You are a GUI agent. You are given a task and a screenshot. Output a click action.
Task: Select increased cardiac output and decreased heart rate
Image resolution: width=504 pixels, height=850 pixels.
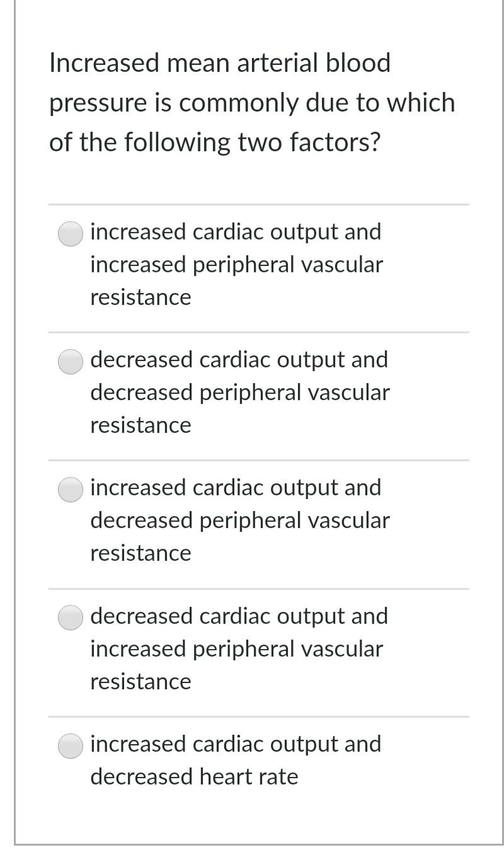(70, 746)
